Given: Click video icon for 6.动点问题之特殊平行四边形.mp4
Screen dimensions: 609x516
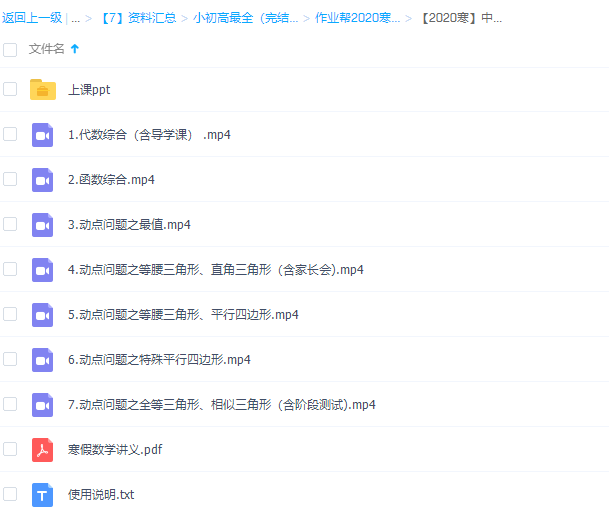Looking at the screenshot, I should [42, 360].
